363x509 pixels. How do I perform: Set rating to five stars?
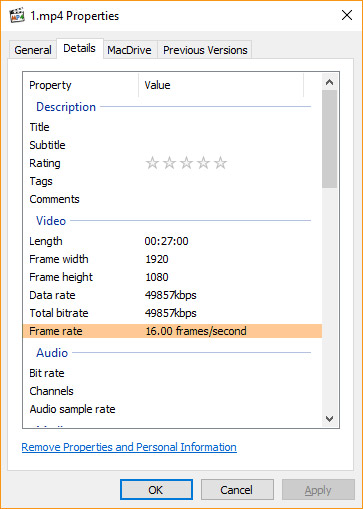tap(220, 163)
